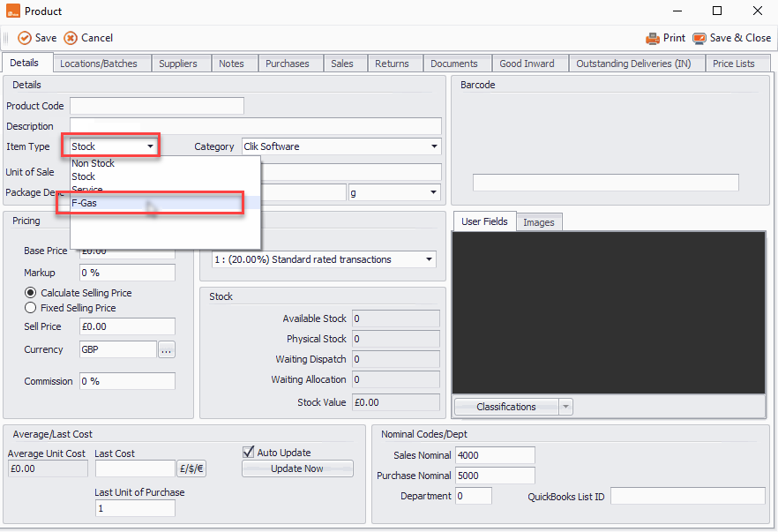Click the Save checkmark icon
Viewport: 778px width, 532px height.
(x=25, y=38)
